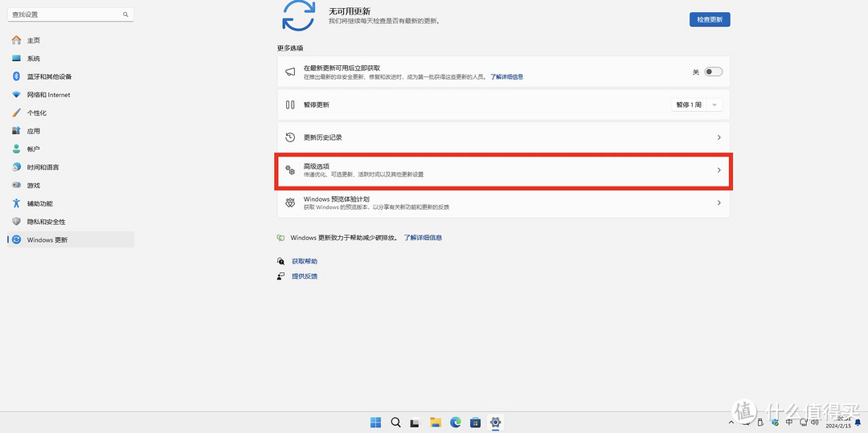Open 了解详细信息 link under 立即获取
Image resolution: width=868 pixels, height=433 pixels.
coord(506,77)
